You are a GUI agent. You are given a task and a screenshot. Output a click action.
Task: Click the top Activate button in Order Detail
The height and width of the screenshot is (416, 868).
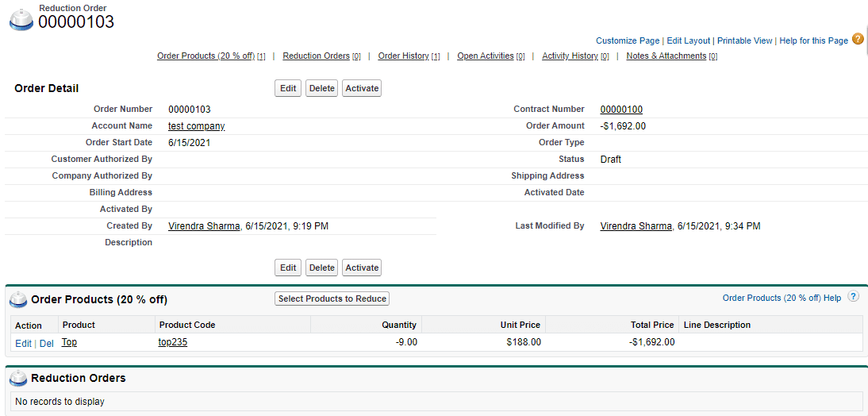click(x=362, y=88)
